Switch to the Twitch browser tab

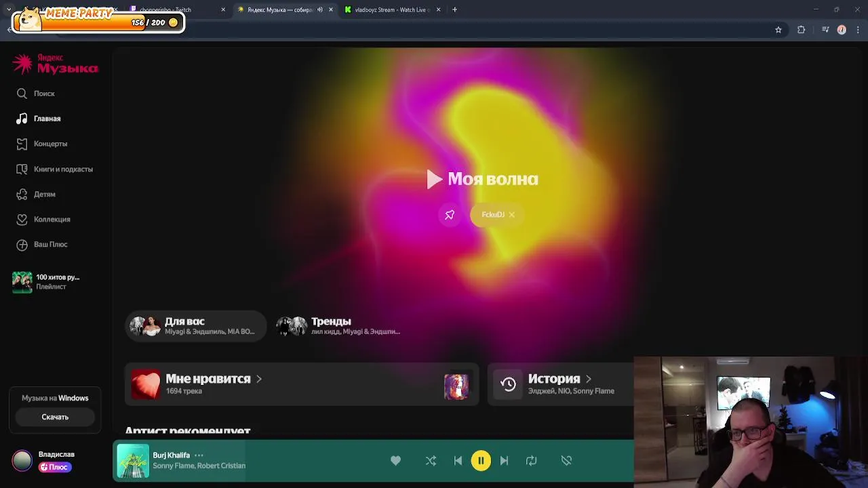coord(176,9)
